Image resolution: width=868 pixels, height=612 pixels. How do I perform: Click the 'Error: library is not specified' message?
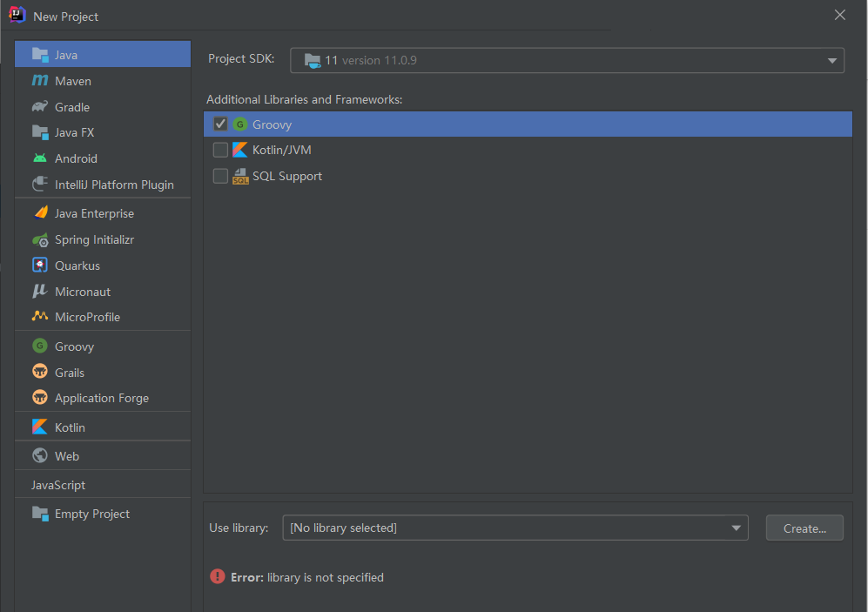click(307, 577)
